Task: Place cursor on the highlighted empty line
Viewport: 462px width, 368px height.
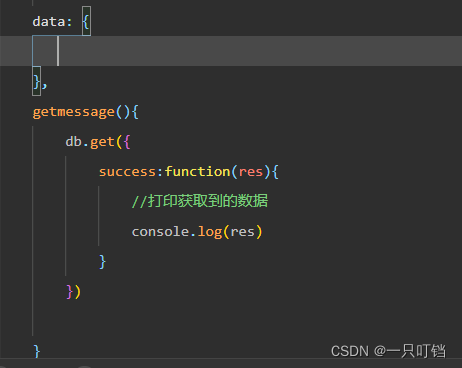Action: pyautogui.click(x=231, y=51)
